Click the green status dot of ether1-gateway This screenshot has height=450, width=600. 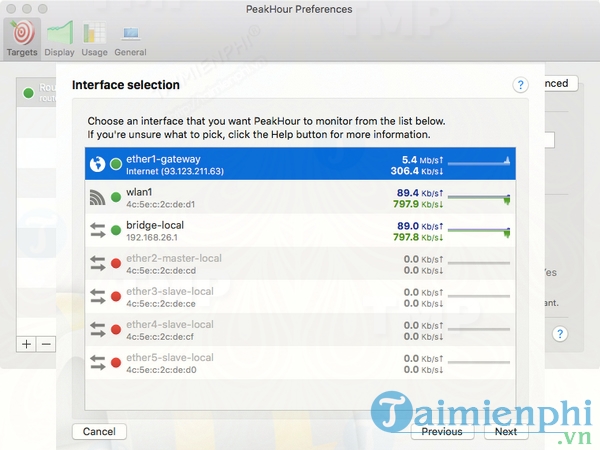[116, 165]
